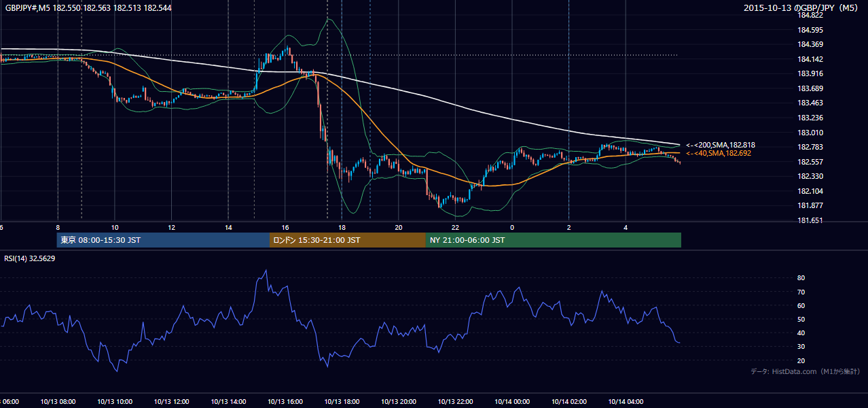Click hour tick 18 under price chart
This screenshot has height=408, width=868.
coord(342,227)
